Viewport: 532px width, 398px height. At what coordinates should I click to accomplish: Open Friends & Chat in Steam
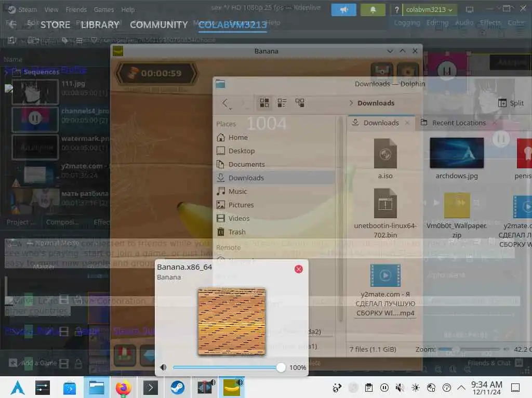[495, 363]
